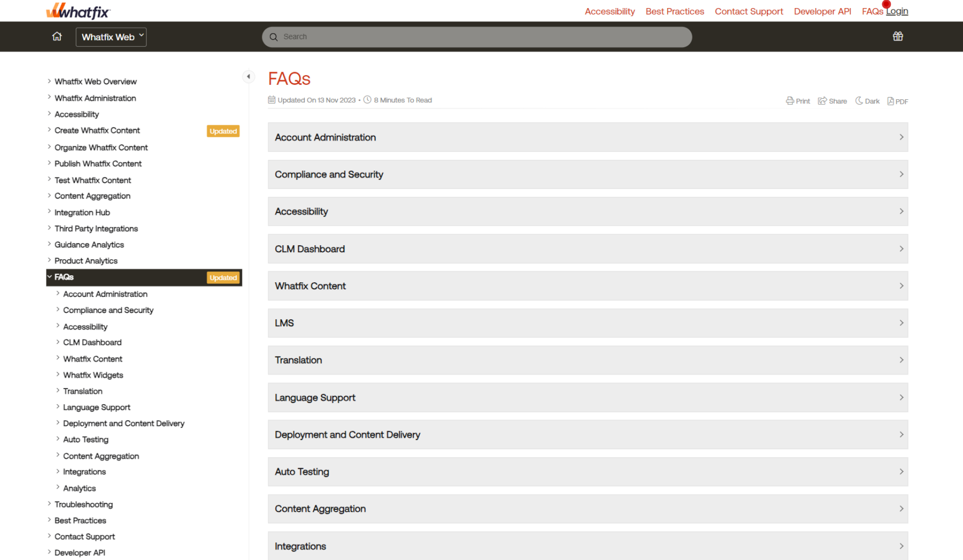This screenshot has height=560, width=963.
Task: Open Whatfix Administration in sidebar
Action: coord(95,98)
